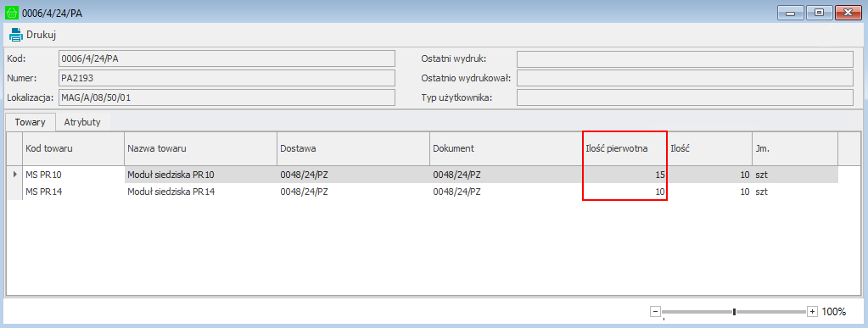This screenshot has width=868, height=328.
Task: Sort by Nazwa towaru column header
Action: 200,148
